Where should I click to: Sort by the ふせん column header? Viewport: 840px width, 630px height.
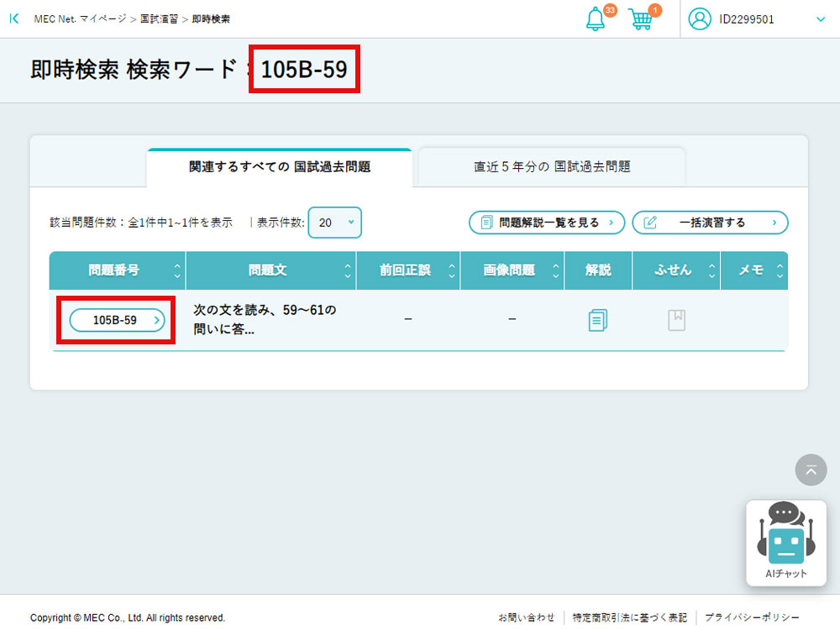point(676,270)
